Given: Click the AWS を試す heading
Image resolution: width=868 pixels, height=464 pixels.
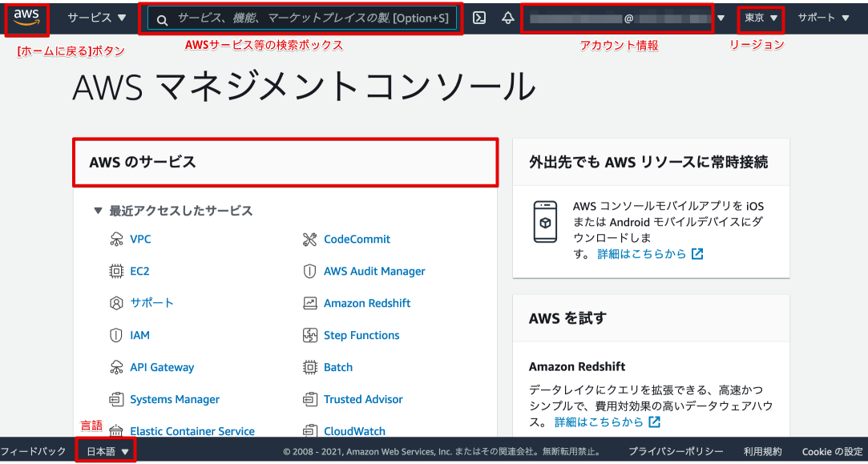Looking at the screenshot, I should [568, 318].
